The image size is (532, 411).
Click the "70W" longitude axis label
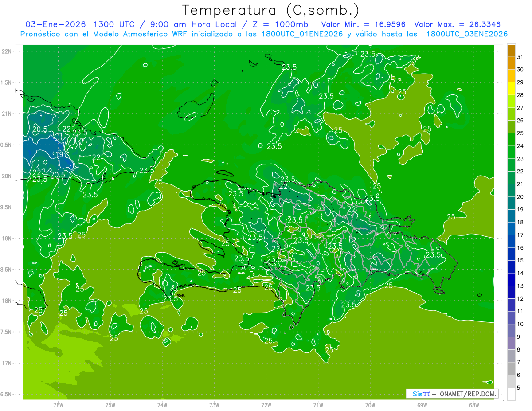[370, 405]
